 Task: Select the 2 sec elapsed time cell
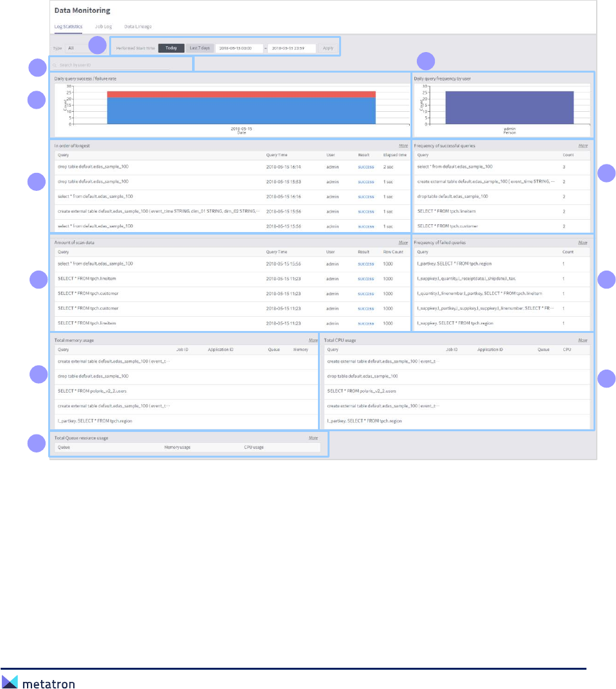click(x=388, y=167)
